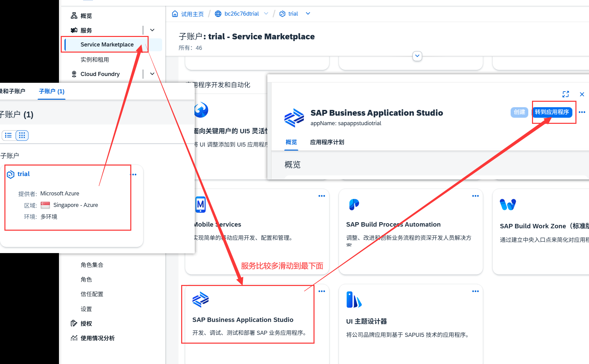Open 角色 roles in the sidebar
Image resolution: width=589 pixels, height=364 pixels.
[x=86, y=280]
